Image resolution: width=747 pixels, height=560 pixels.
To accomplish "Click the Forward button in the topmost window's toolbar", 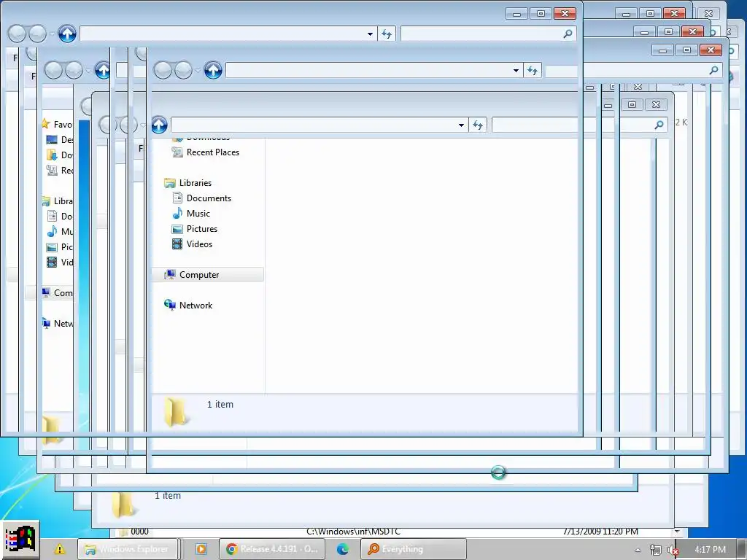I will point(38,34).
